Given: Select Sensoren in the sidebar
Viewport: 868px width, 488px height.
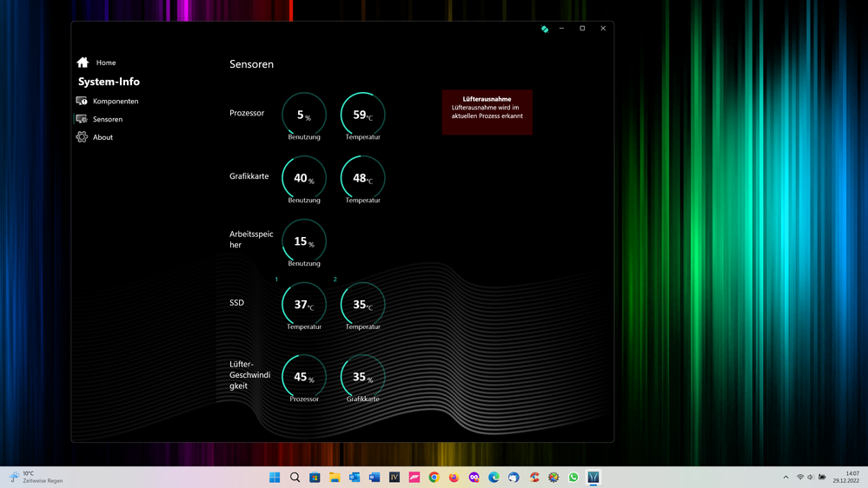Looking at the screenshot, I should [107, 120].
